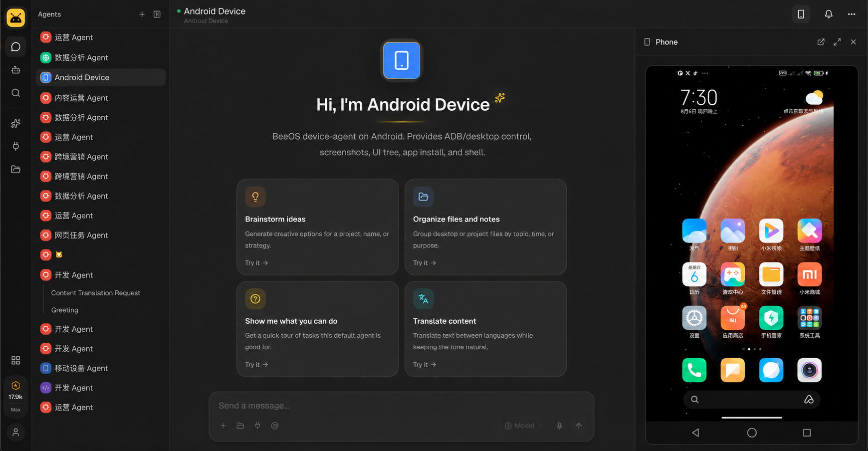Open the orange notes dock app
The height and width of the screenshot is (451, 868).
pos(733,370)
